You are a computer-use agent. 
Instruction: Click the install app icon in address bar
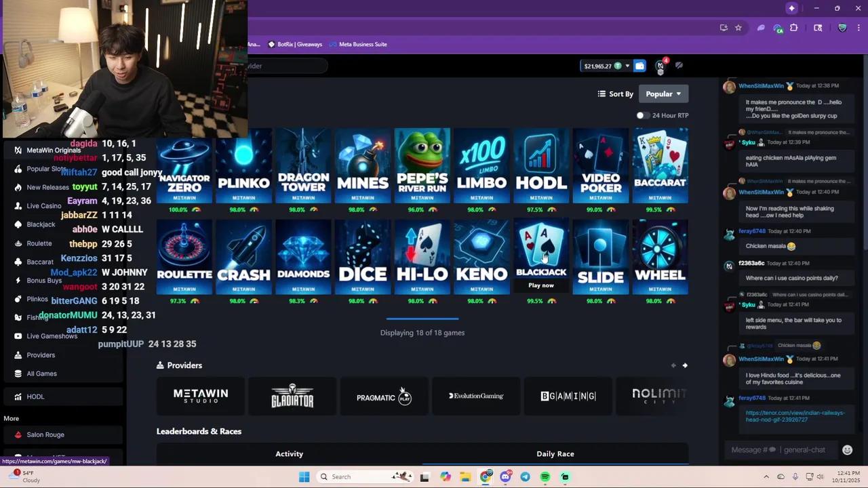(x=724, y=28)
